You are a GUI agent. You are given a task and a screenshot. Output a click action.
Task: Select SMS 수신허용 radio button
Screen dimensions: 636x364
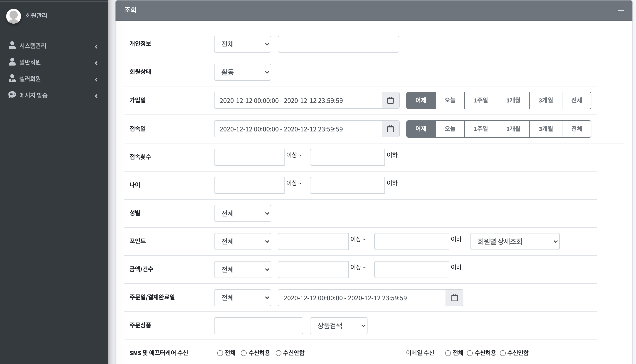click(x=244, y=353)
